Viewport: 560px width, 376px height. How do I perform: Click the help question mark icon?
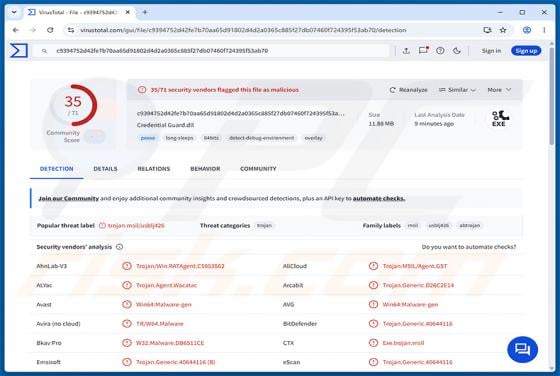(x=440, y=51)
